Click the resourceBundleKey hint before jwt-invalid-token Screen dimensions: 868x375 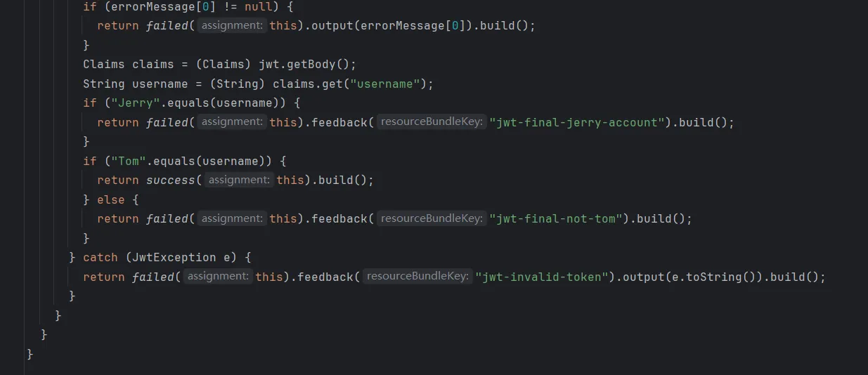click(x=417, y=277)
